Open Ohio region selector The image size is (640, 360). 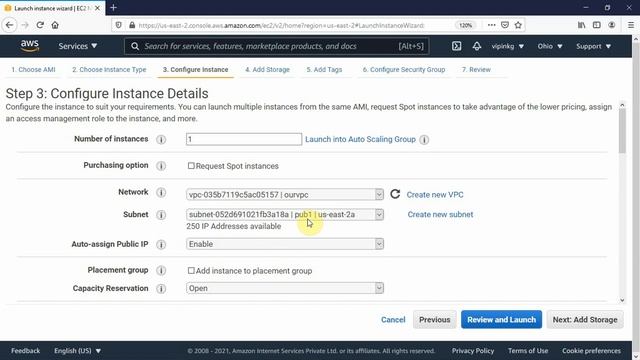coord(550,46)
